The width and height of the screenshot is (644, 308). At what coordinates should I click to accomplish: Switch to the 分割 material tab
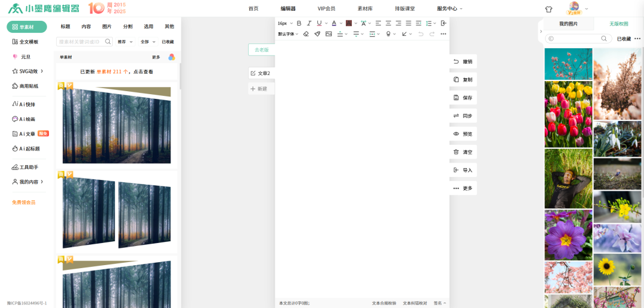(128, 27)
